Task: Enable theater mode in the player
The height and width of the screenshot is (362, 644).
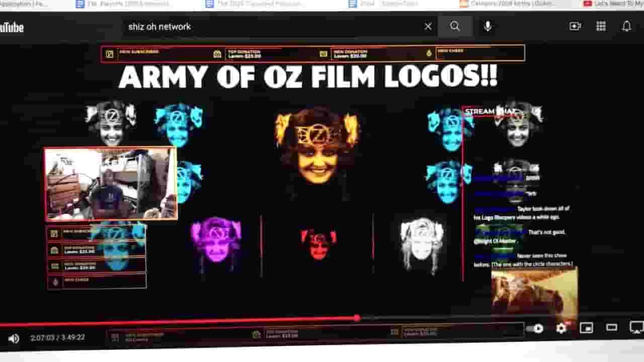Action: 611,328
